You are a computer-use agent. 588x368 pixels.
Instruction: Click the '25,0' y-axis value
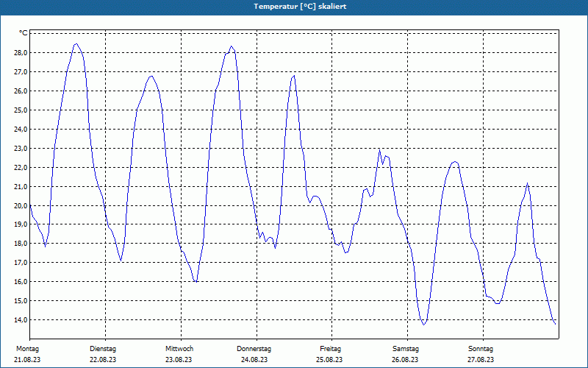point(21,110)
